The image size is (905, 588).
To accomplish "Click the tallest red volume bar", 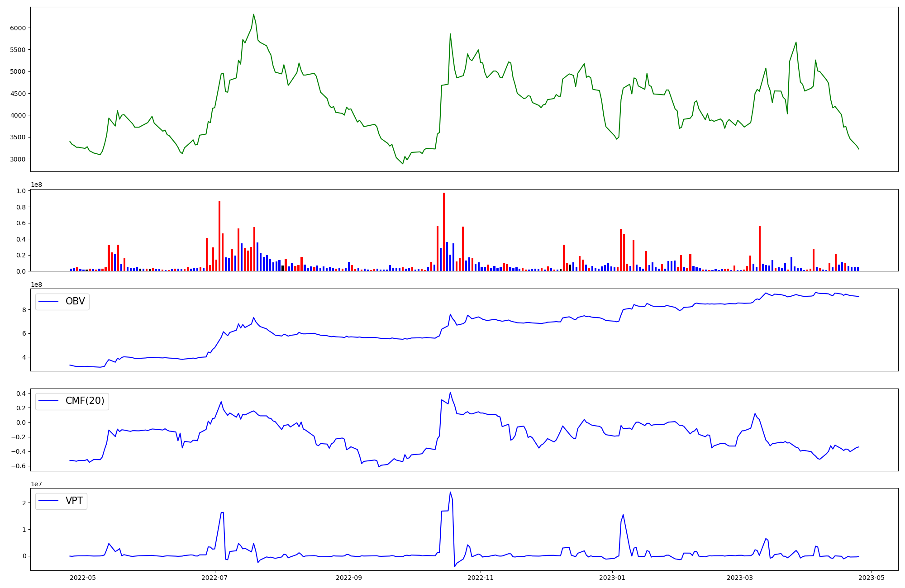I will click(x=444, y=232).
